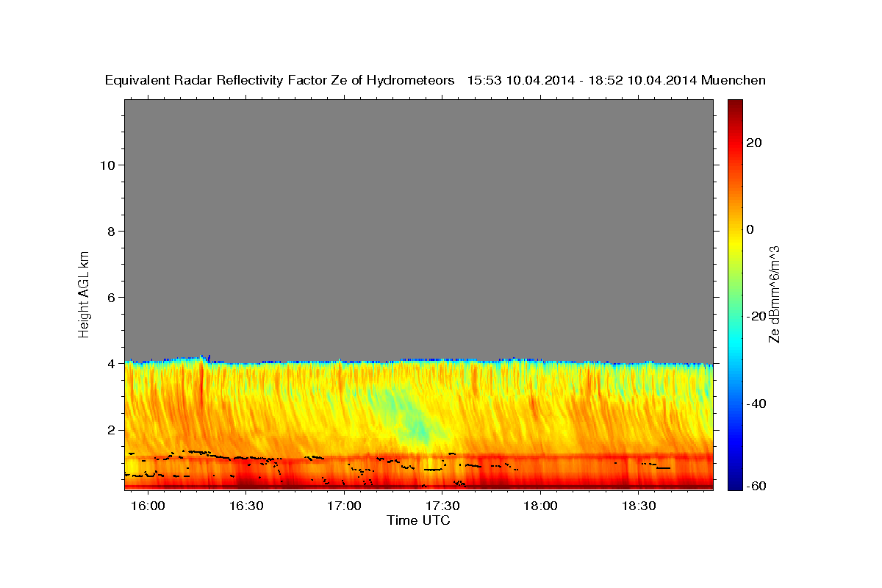Click the "18:30" time tick label
882x588 pixels.
[x=639, y=506]
